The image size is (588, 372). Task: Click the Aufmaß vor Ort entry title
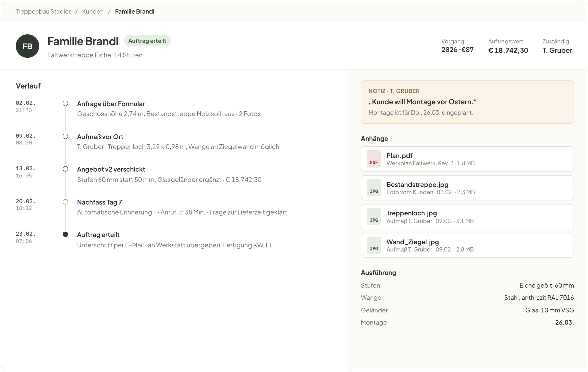pos(100,137)
